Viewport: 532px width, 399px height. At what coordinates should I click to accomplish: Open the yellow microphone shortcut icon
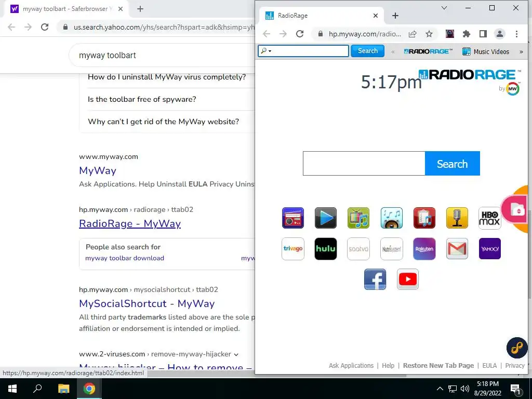(457, 218)
